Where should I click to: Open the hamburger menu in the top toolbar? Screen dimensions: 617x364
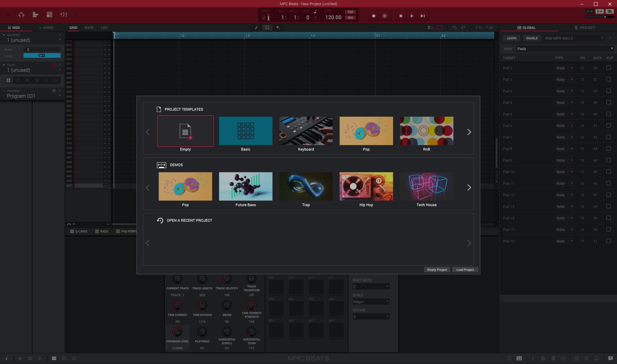point(8,15)
